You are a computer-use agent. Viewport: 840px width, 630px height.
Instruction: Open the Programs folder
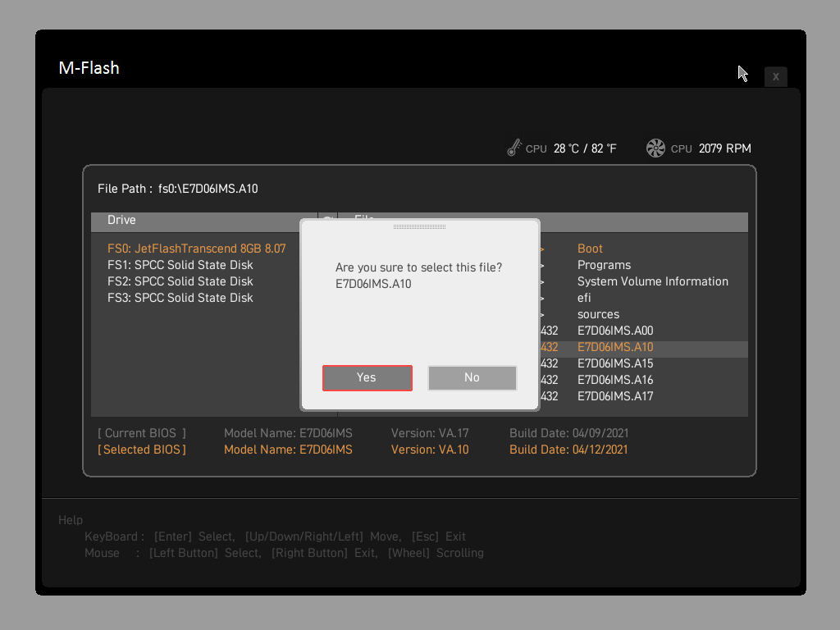point(604,265)
